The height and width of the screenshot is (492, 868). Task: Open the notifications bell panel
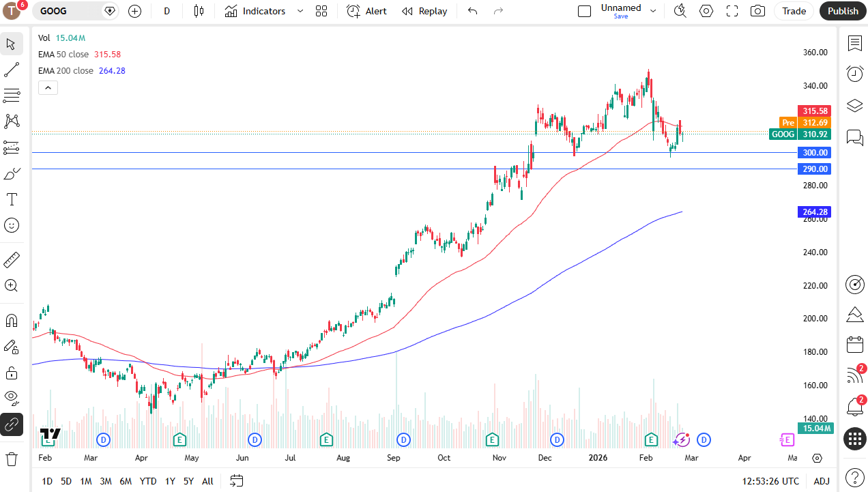coord(855,407)
